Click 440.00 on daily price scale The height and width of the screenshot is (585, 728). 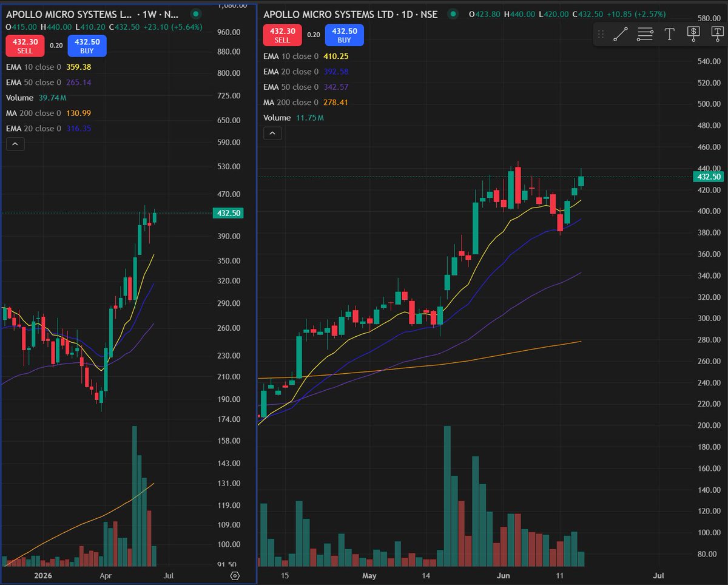click(708, 168)
